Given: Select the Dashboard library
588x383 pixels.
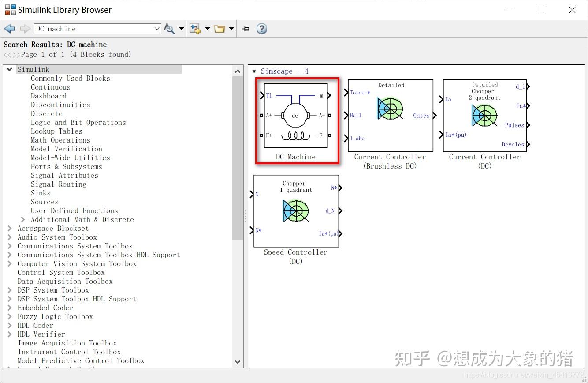Looking at the screenshot, I should (48, 96).
